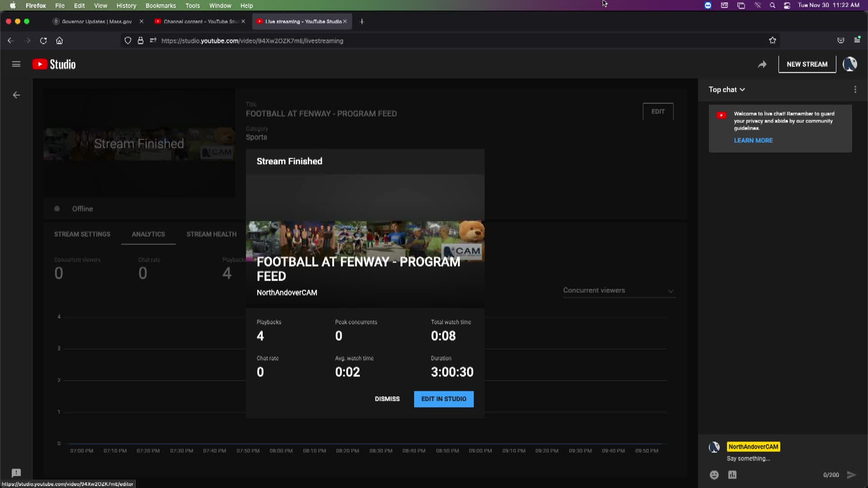The width and height of the screenshot is (868, 488).
Task: Open the Firefox Pocket save icon
Action: [841, 41]
